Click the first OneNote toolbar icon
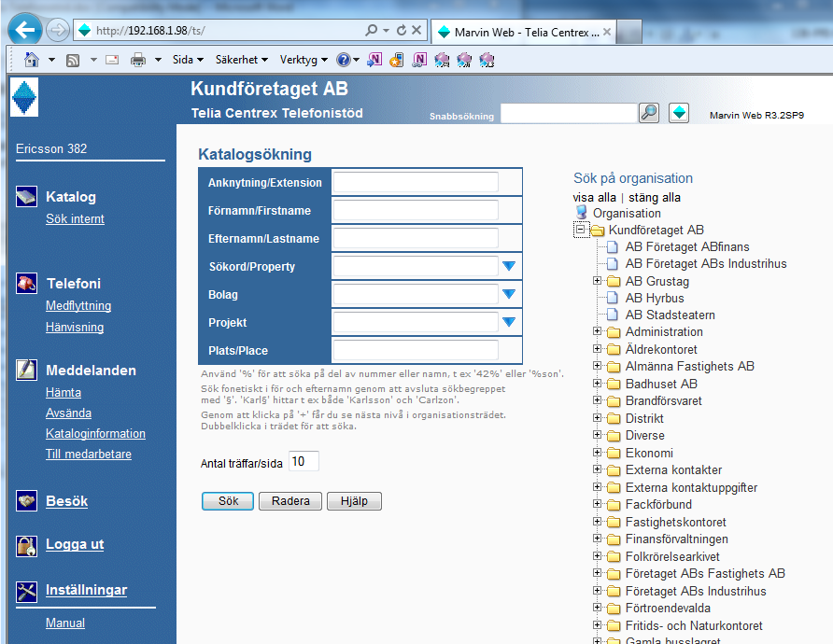833x644 pixels. (x=374, y=60)
